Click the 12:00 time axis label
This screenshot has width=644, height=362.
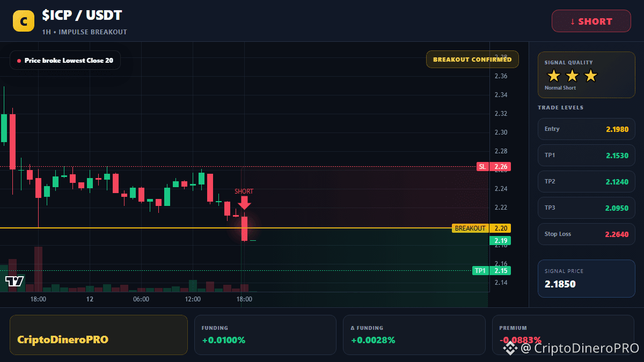pyautogui.click(x=193, y=299)
